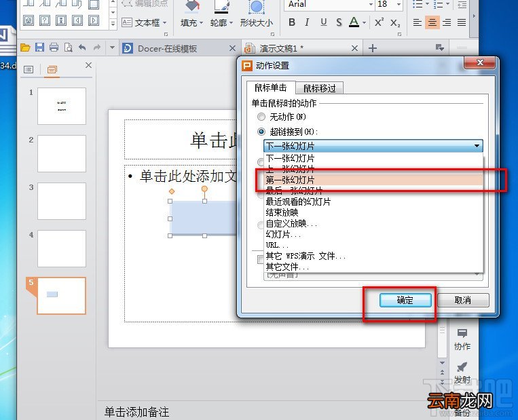518x420 pixels.
Task: Click the Open folder icon
Action: click(x=25, y=48)
